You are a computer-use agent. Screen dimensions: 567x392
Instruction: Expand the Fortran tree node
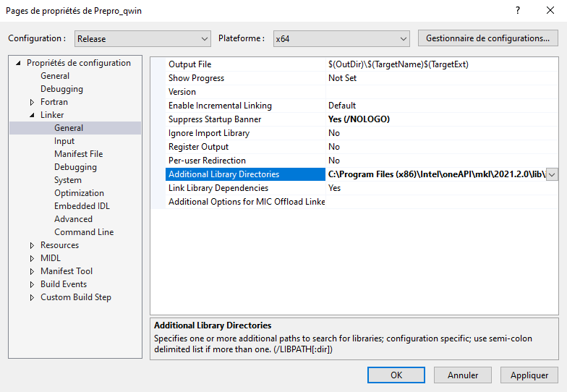click(x=32, y=102)
